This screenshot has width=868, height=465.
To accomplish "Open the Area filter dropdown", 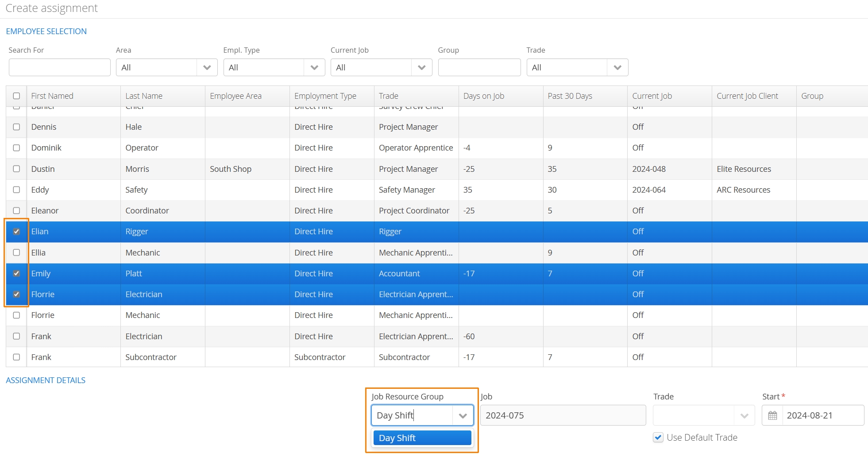I will tap(207, 67).
